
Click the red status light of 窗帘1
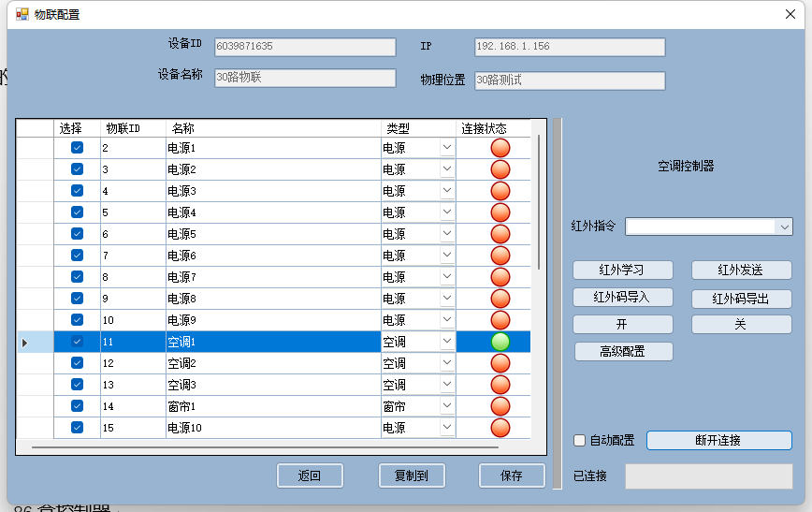500,406
